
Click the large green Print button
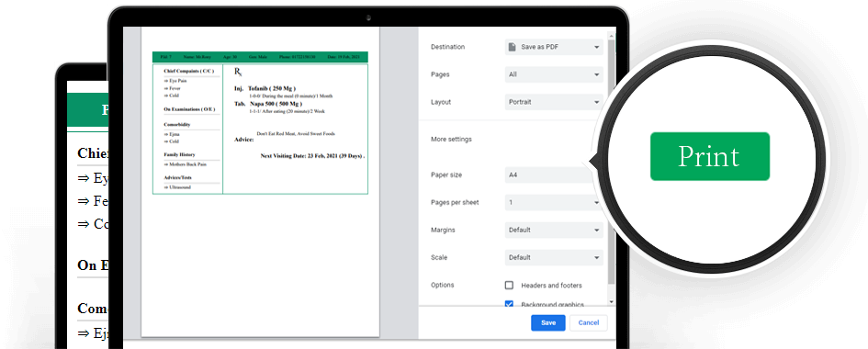point(710,156)
